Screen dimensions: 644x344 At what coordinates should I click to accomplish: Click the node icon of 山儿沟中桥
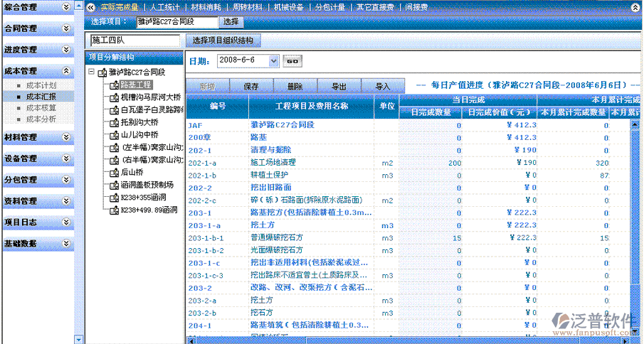coord(114,134)
